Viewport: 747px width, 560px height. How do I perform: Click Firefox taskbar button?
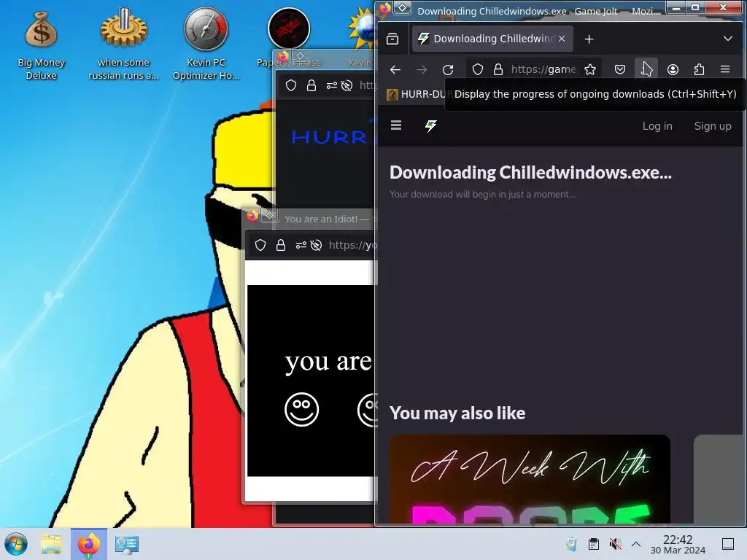(x=88, y=544)
